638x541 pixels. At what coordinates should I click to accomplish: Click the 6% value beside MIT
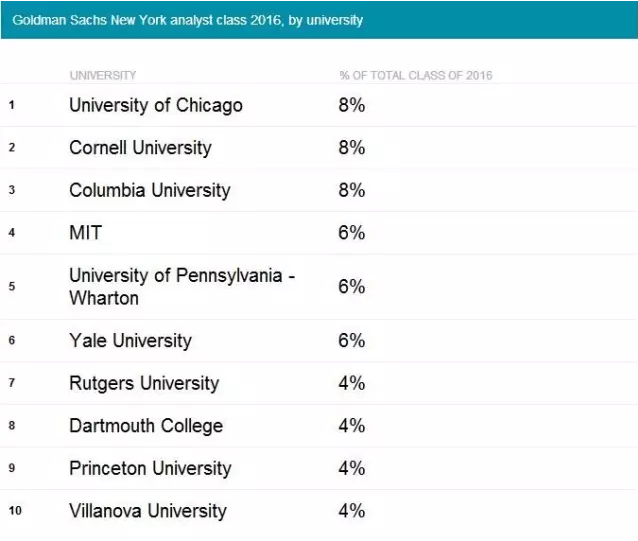pos(351,233)
